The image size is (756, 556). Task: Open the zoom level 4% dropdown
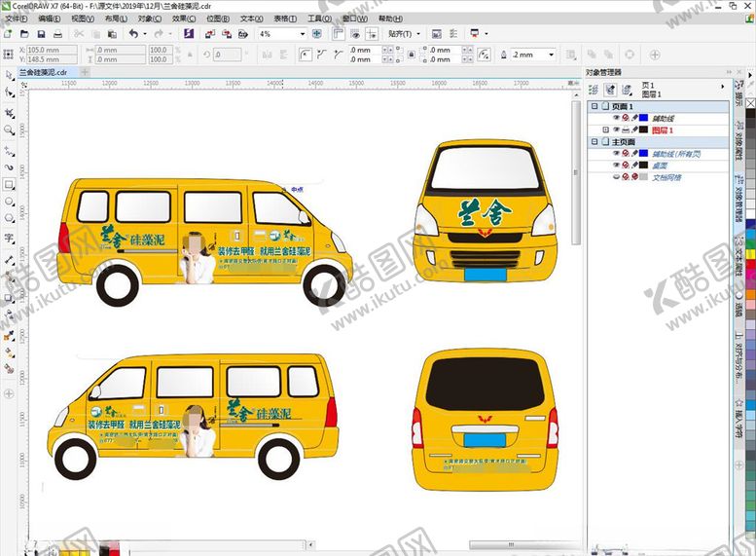[303, 34]
